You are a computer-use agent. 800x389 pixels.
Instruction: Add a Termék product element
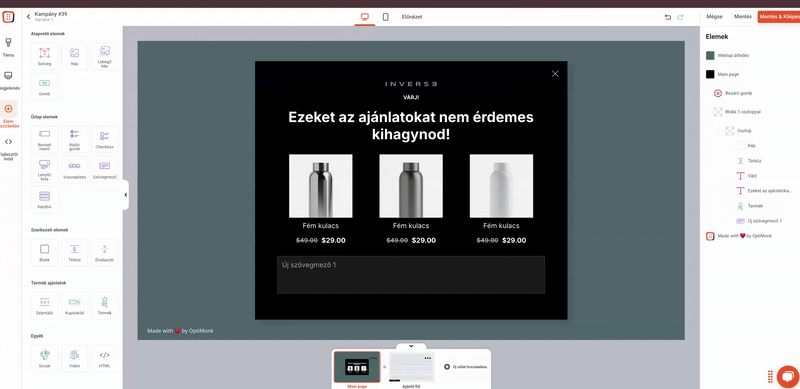click(x=105, y=305)
